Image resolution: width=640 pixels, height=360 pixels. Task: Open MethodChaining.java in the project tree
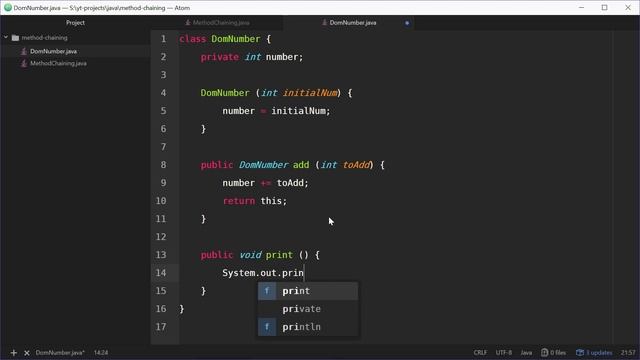58,64
